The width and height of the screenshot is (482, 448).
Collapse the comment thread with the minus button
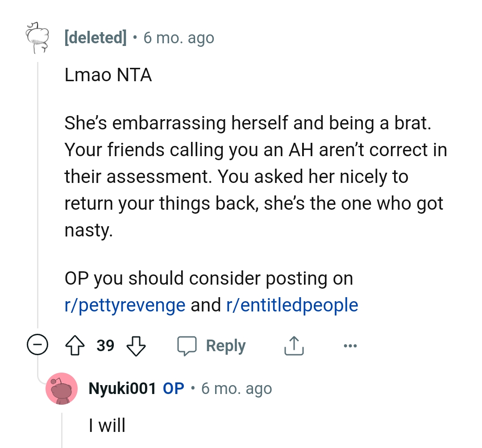[x=38, y=344]
